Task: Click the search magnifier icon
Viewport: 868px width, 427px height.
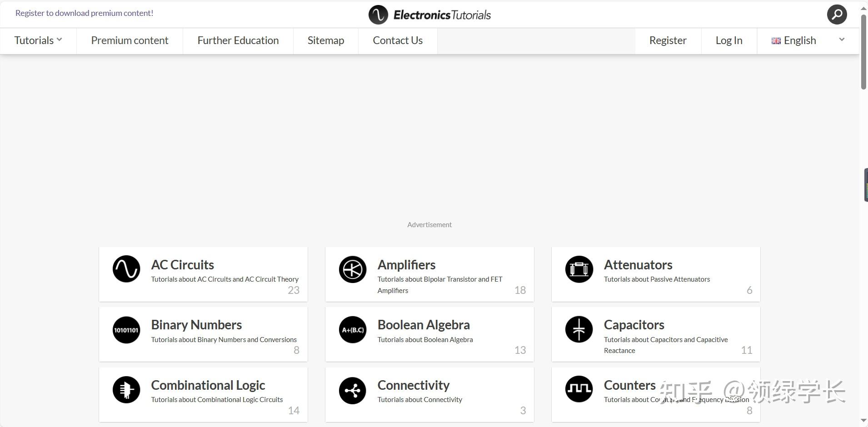Action: point(837,15)
